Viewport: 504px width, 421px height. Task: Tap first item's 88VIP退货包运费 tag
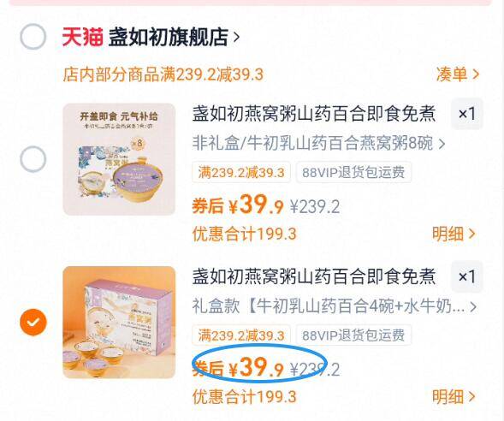[353, 173]
